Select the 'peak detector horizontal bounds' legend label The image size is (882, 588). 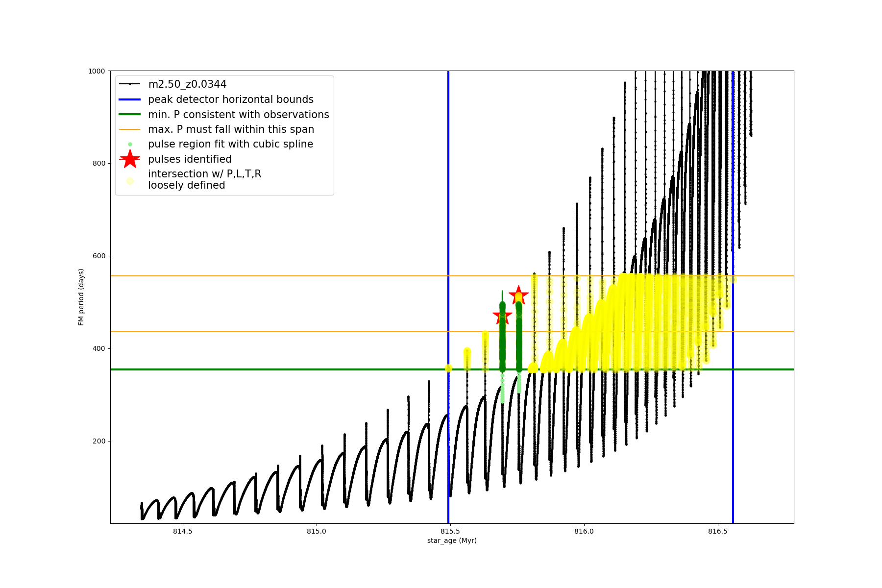click(x=231, y=99)
